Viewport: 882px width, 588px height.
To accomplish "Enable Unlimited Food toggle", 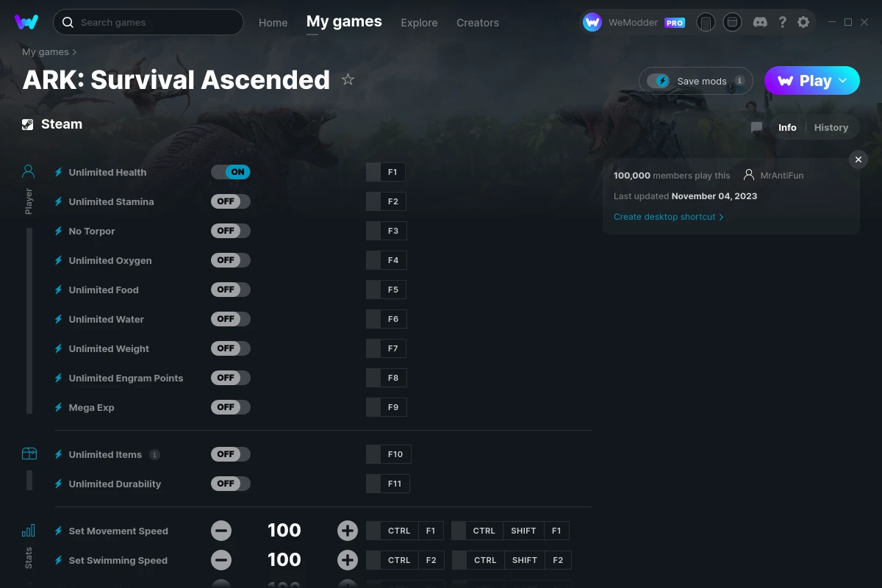I will click(x=231, y=290).
